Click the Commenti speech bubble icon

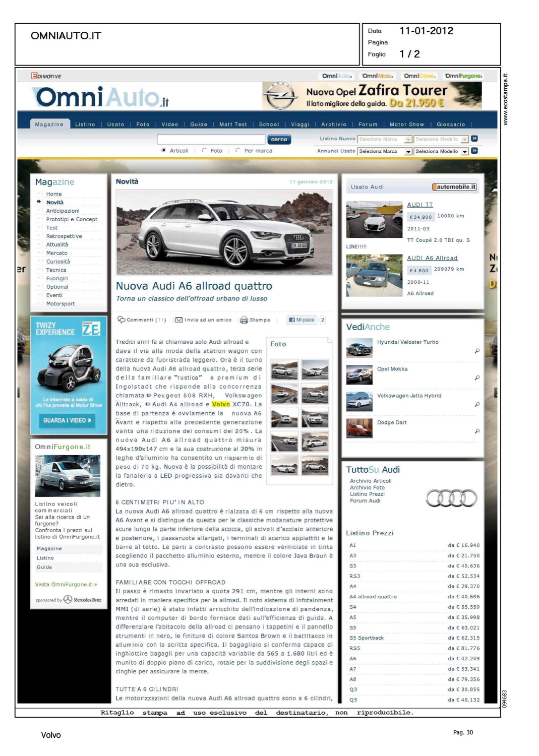(121, 320)
